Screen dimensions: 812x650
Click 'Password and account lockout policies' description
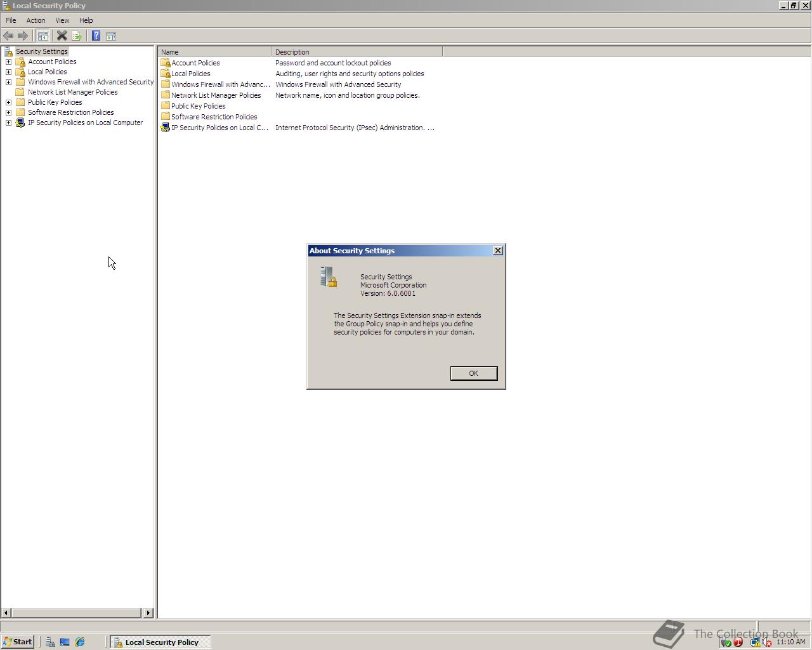(x=333, y=63)
